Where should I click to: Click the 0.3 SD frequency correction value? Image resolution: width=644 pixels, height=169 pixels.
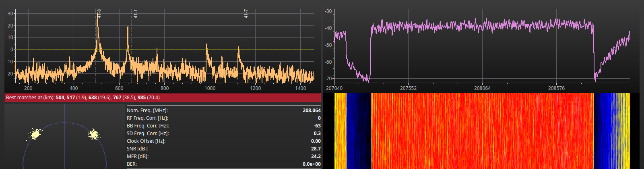(x=317, y=134)
